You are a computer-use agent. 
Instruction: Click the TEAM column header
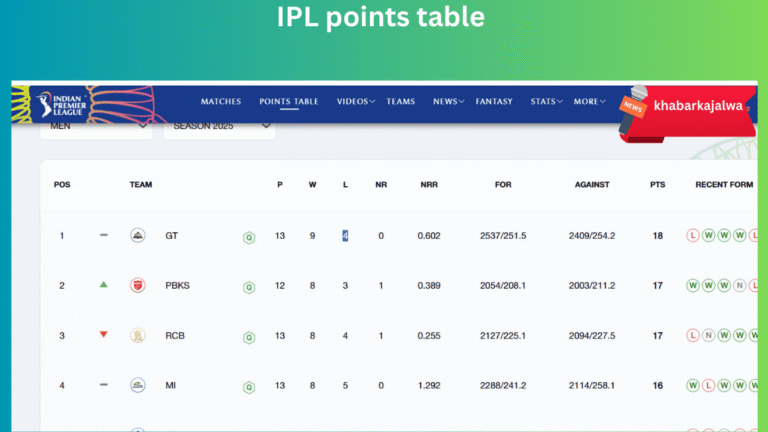tap(141, 185)
